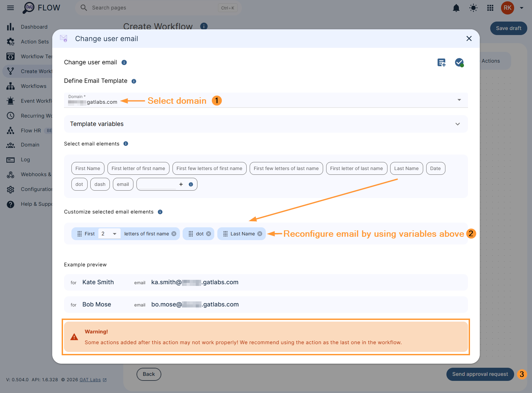This screenshot has height=393, width=532.
Task: Open Configuration in the sidebar
Action: point(29,189)
